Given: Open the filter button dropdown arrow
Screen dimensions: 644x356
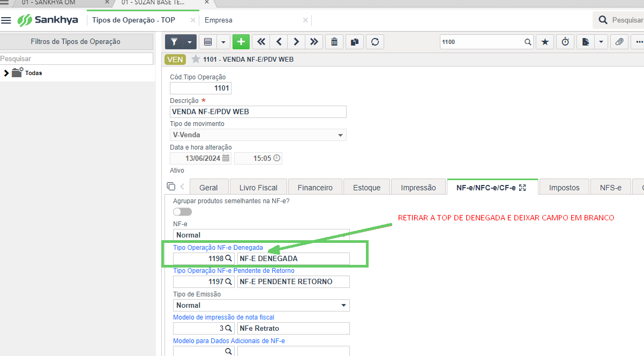Looking at the screenshot, I should point(190,42).
